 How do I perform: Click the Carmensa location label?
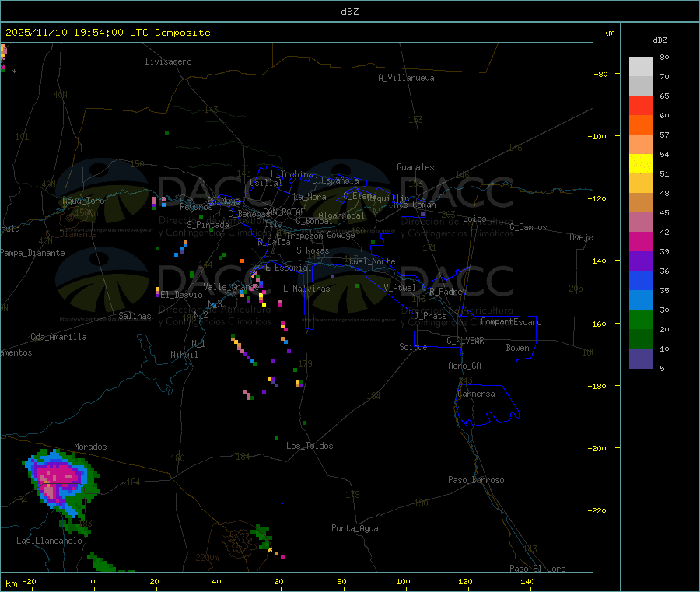476,394
